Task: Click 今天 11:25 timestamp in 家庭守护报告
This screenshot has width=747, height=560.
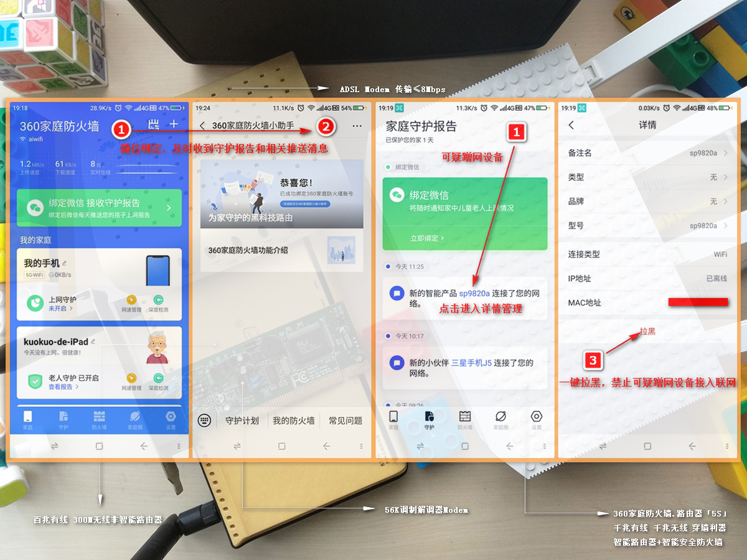Action: coord(409,266)
